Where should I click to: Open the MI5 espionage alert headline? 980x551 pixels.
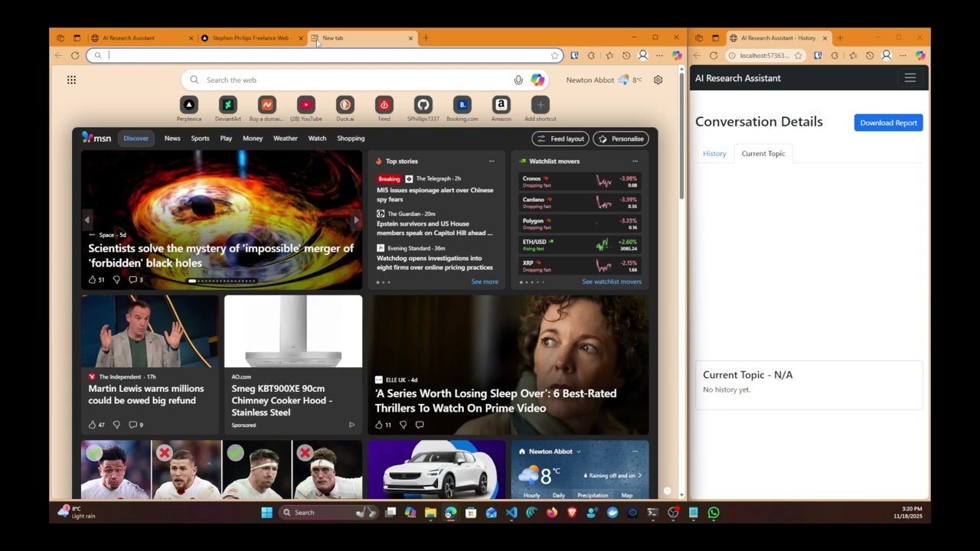tap(435, 194)
